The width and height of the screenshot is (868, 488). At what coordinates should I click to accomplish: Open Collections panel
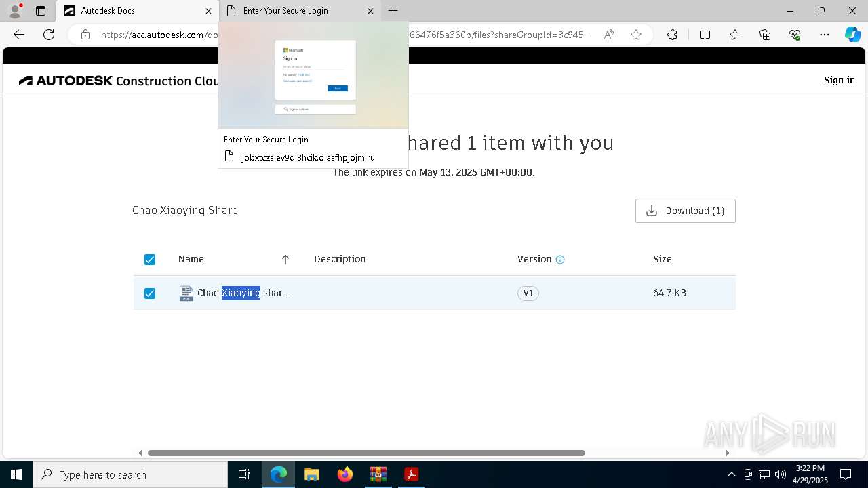pos(765,35)
